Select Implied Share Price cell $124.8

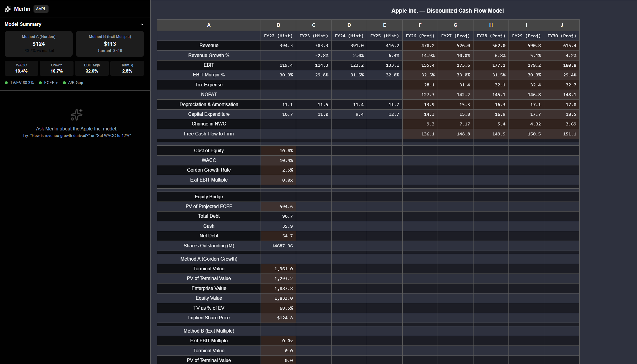tap(278, 318)
